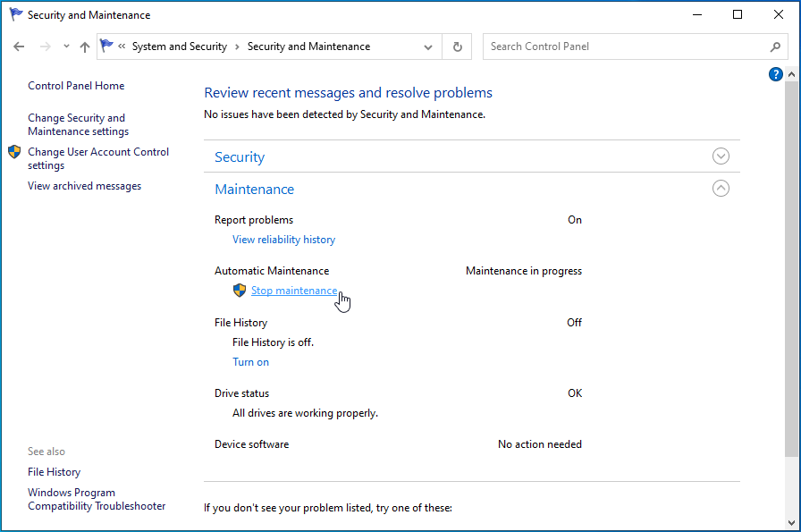Click the Refresh button in address bar
The image size is (801, 532).
click(x=458, y=46)
